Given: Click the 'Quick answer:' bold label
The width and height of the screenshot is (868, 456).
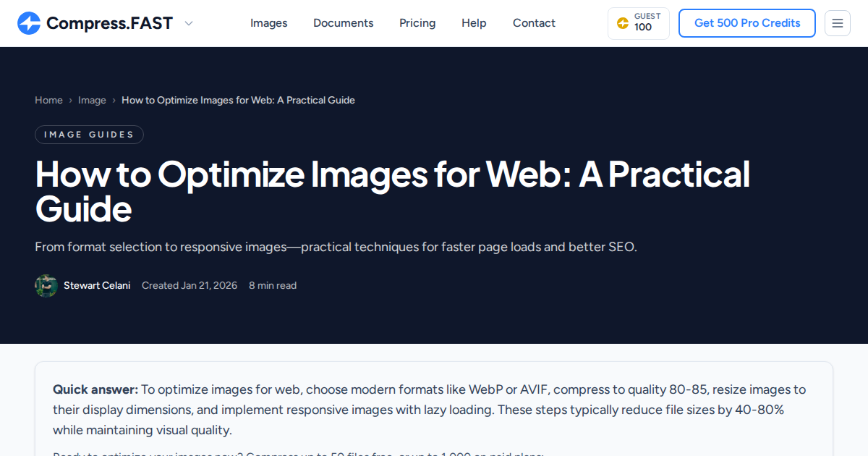Looking at the screenshot, I should 95,389.
